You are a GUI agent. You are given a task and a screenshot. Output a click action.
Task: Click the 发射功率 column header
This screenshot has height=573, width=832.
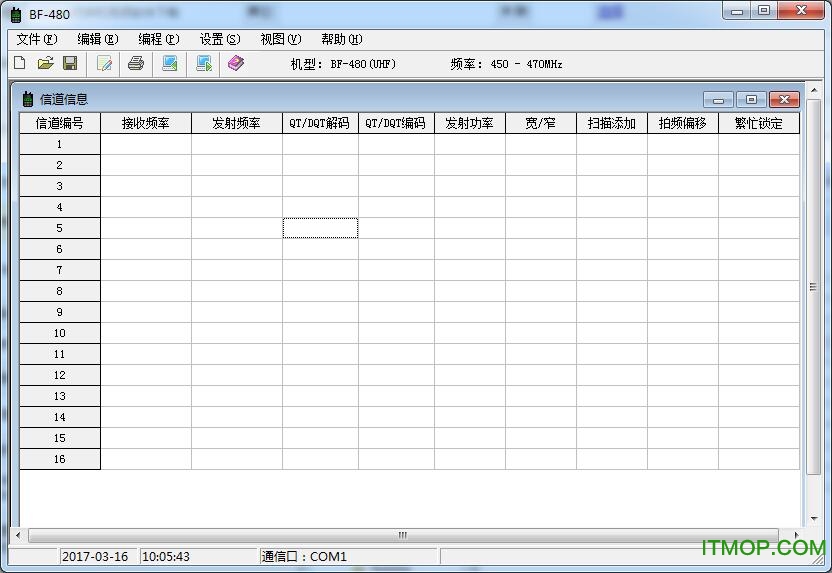coord(469,123)
